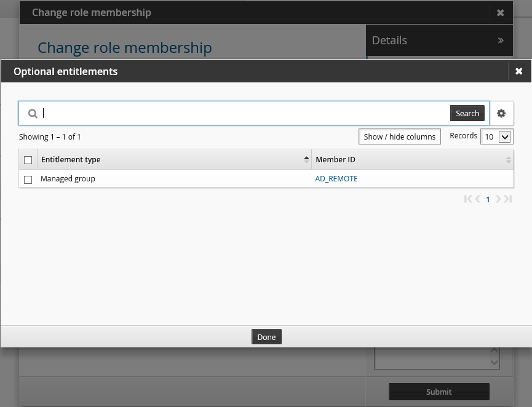Image resolution: width=532 pixels, height=407 pixels.
Task: Focus the entitlements search text field
Action: (x=246, y=113)
